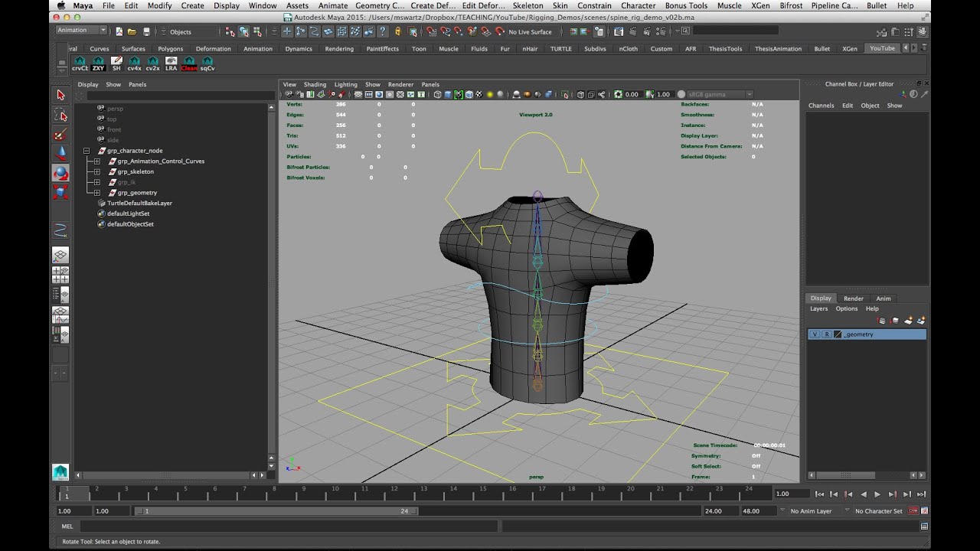This screenshot has width=980, height=551.
Task: Click the crvCt shelf button
Action: [x=80, y=64]
